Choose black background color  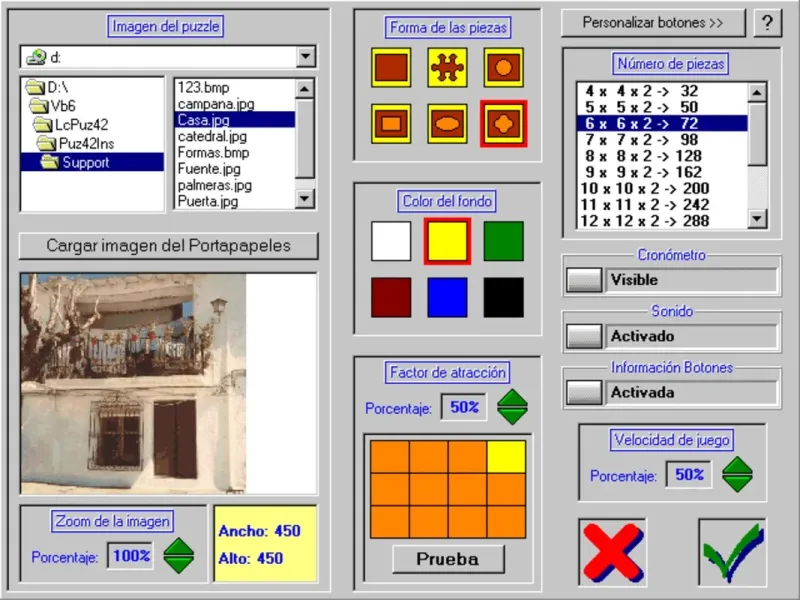pos(503,297)
